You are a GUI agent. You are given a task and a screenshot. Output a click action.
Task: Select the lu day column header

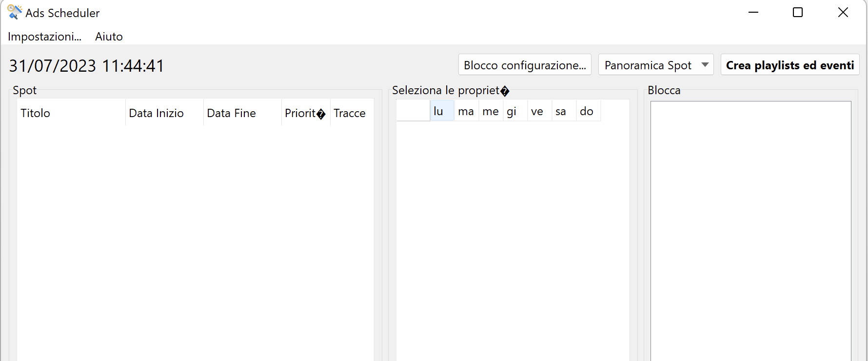(x=442, y=111)
